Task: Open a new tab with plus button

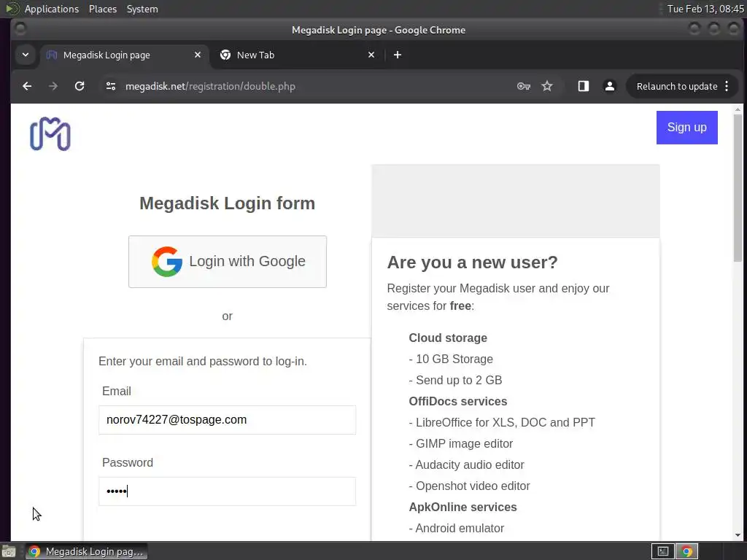Action: 397,55
